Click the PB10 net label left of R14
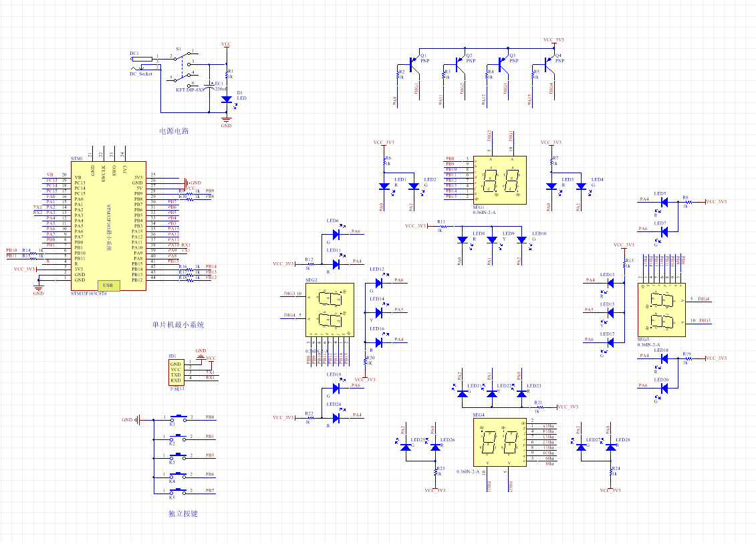 pyautogui.click(x=11, y=250)
